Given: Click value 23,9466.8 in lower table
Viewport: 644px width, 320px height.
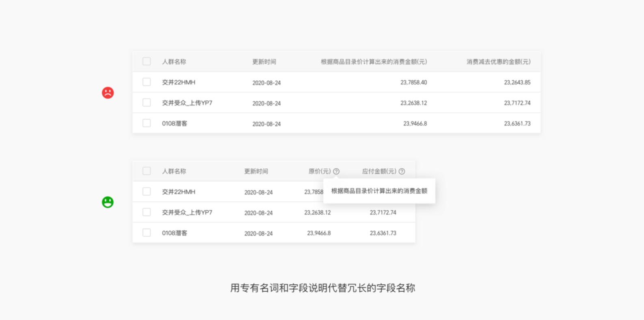Looking at the screenshot, I should [319, 233].
